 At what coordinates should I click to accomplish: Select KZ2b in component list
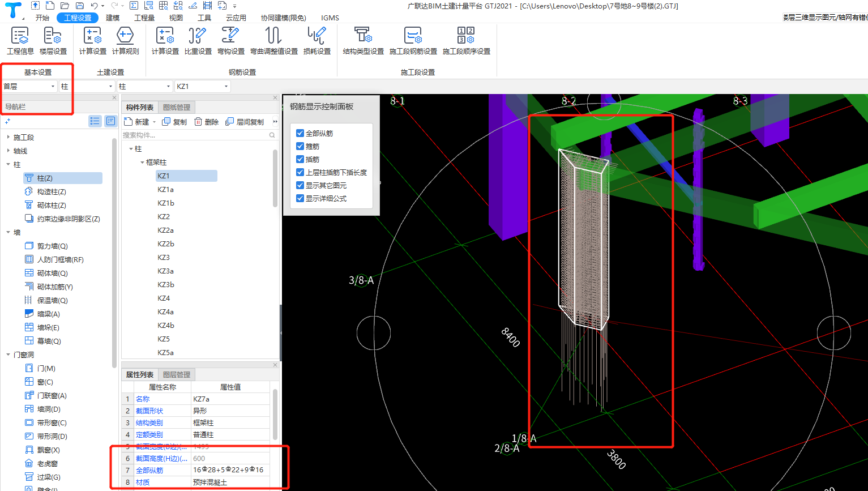pos(166,244)
